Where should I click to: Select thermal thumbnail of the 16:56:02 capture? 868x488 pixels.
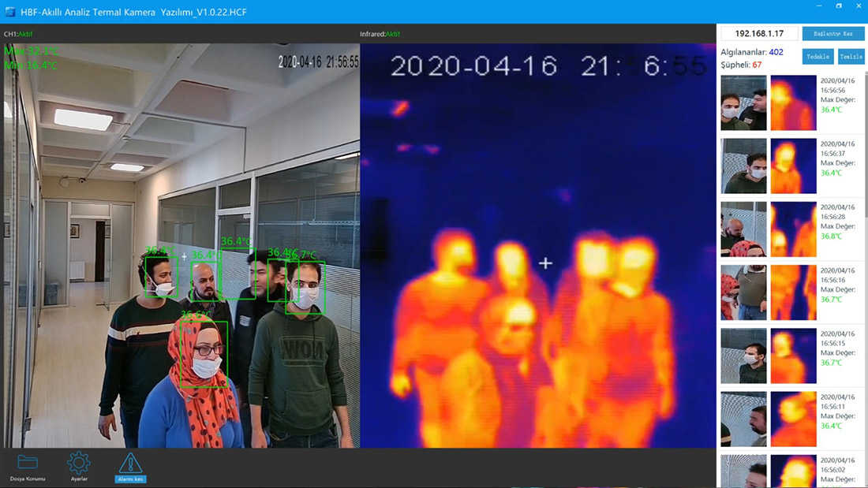click(x=793, y=471)
